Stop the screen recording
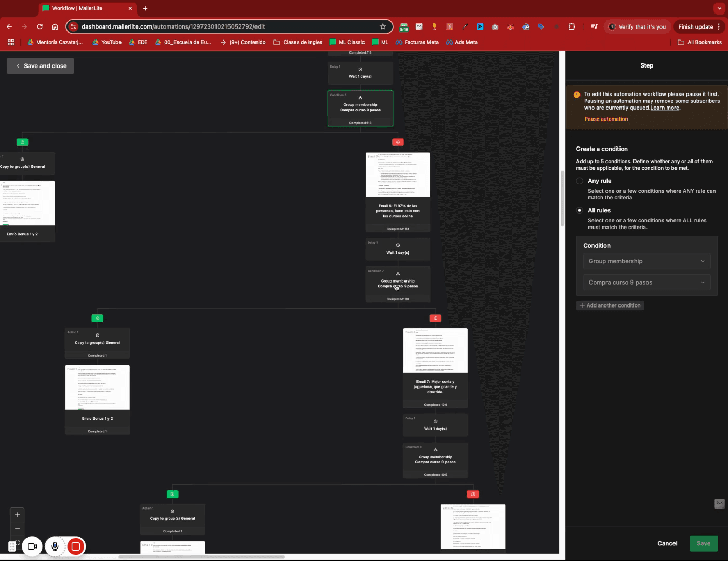The height and width of the screenshot is (561, 728). (x=76, y=546)
